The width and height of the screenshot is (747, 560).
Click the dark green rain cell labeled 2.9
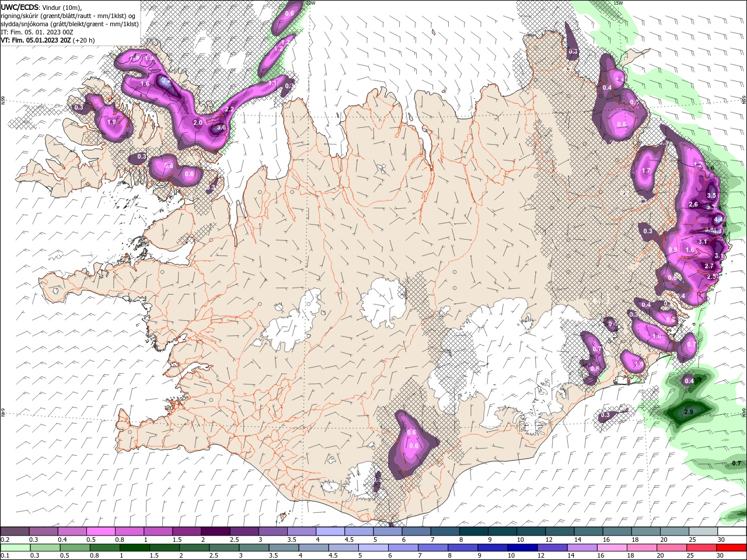pyautogui.click(x=689, y=411)
